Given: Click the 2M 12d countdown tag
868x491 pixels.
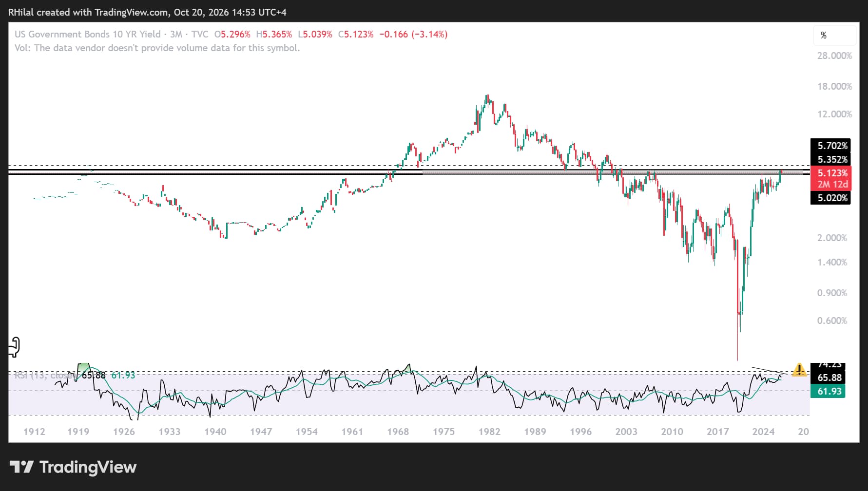Looking at the screenshot, I should point(830,185).
